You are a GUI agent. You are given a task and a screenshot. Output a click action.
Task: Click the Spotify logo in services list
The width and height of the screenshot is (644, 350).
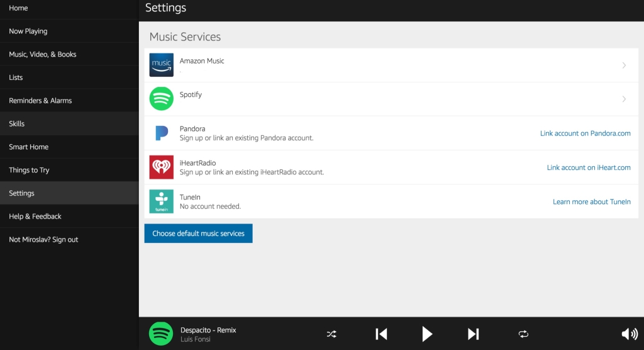point(161,99)
